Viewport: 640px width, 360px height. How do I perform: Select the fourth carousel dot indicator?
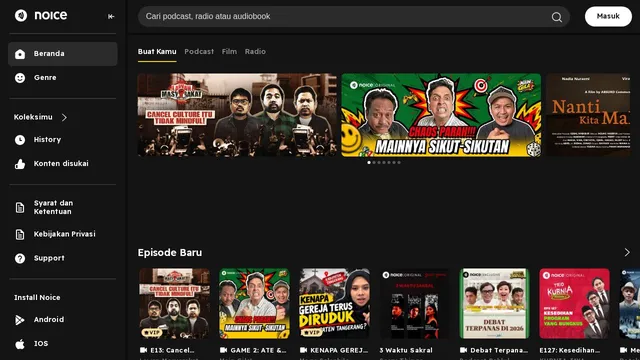384,162
